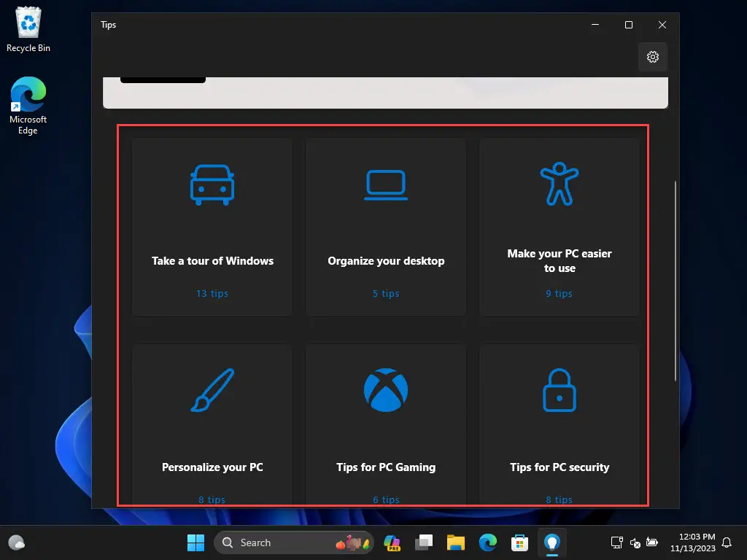Open the 5 tips link
The image size is (747, 560).
(x=386, y=293)
